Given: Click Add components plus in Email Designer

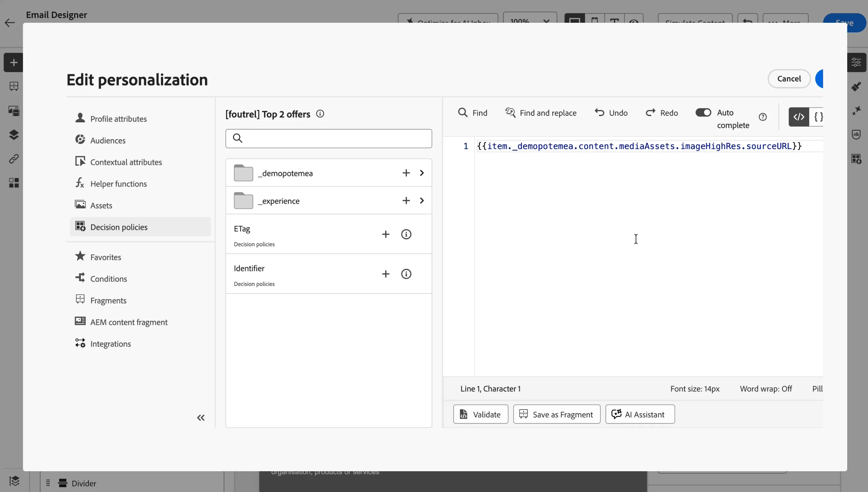Looking at the screenshot, I should pyautogui.click(x=14, y=63).
